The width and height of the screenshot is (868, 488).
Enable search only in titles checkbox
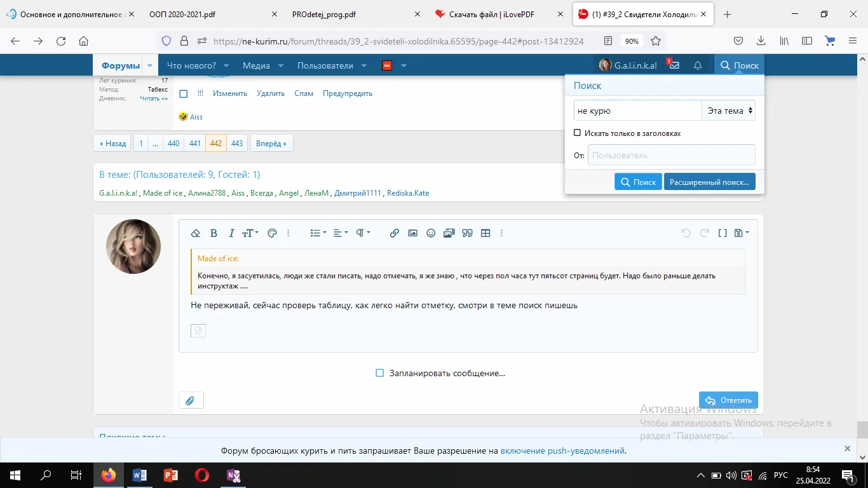click(x=577, y=133)
